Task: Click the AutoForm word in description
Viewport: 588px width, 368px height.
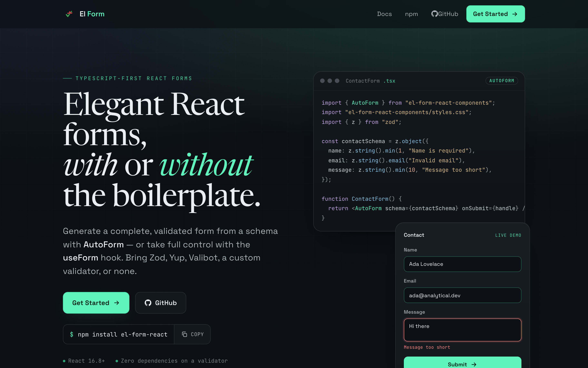Action: click(x=104, y=244)
